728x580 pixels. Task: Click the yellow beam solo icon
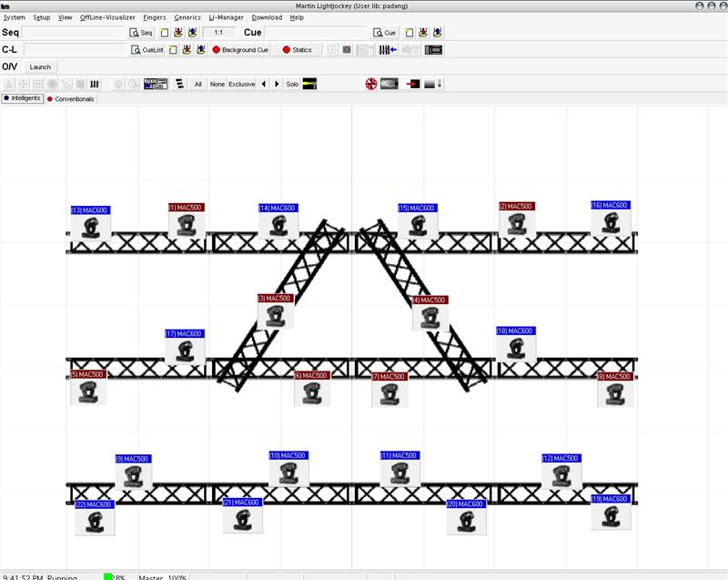pos(309,84)
